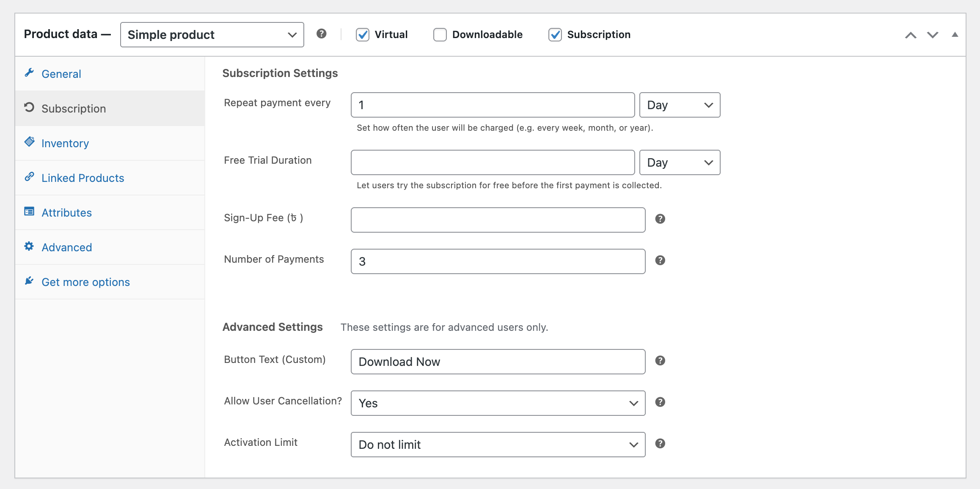This screenshot has width=980, height=489.
Task: Open help tip for Number of Payments
Action: [x=660, y=261]
